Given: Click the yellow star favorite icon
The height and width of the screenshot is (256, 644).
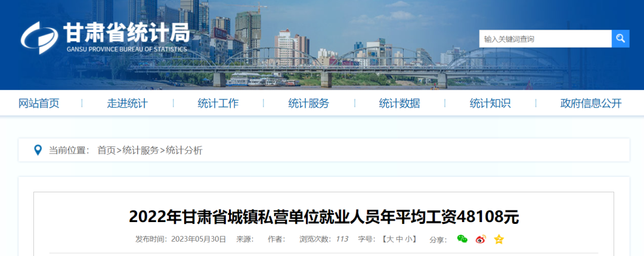Looking at the screenshot, I should coord(499,239).
